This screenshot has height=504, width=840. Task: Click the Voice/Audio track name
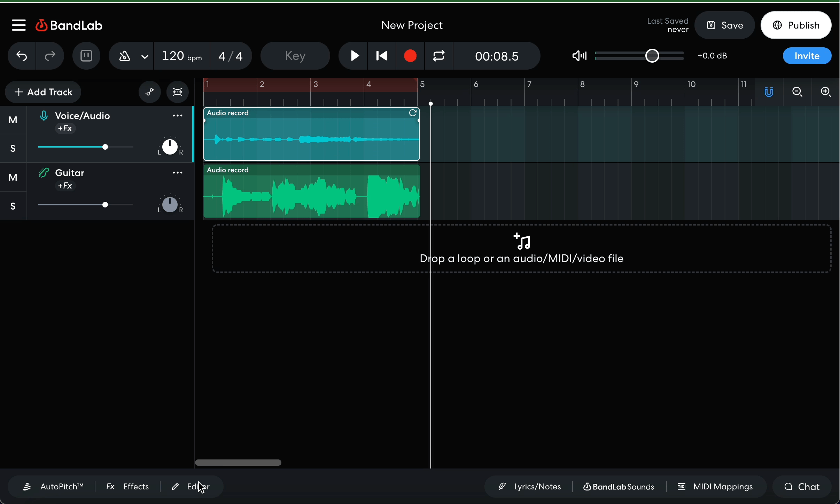83,116
